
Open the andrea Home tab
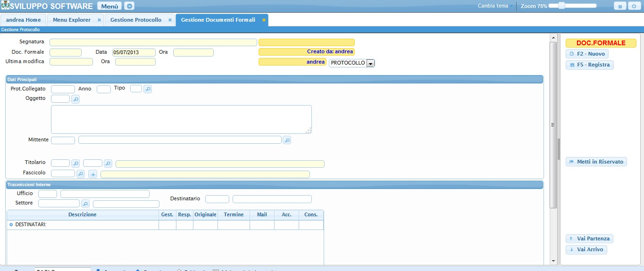tap(24, 20)
